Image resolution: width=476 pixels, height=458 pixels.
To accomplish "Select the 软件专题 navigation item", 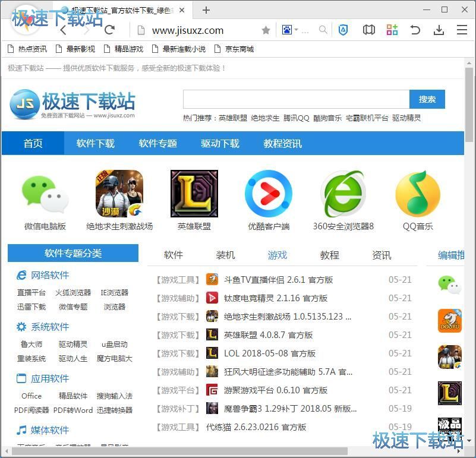I will [x=158, y=143].
